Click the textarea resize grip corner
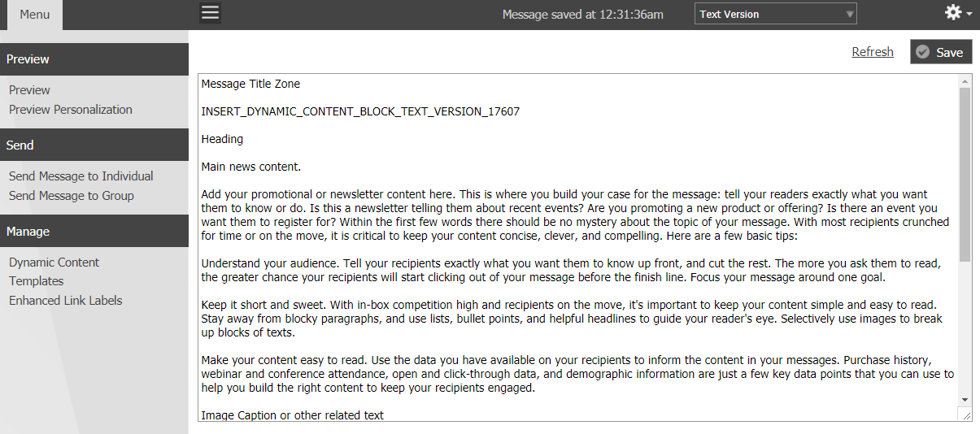 coord(965,414)
